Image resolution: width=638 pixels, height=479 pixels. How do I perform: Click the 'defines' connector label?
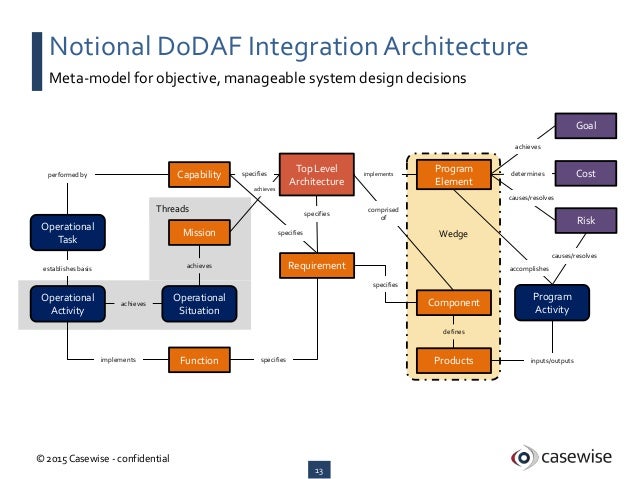coord(454,332)
